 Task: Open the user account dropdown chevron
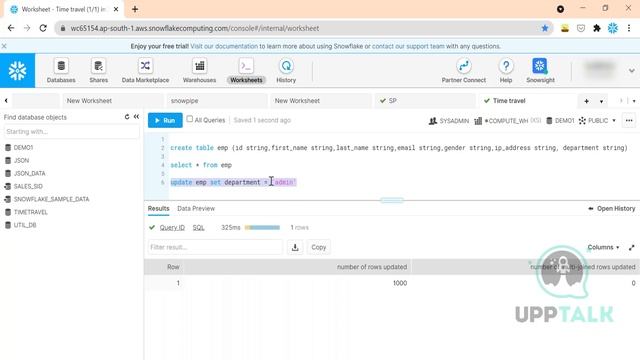(x=631, y=71)
